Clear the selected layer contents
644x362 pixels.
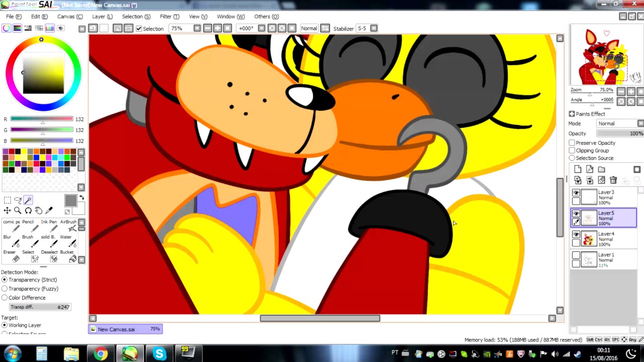(x=601, y=180)
